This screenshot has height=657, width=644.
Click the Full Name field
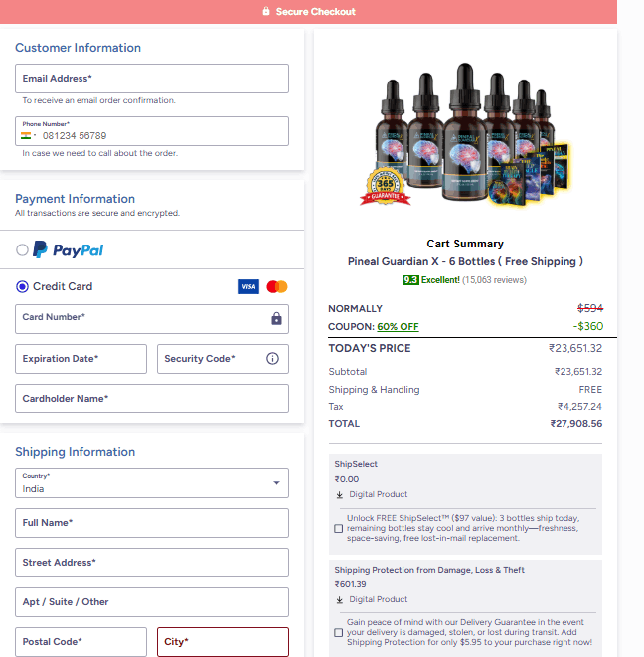[152, 523]
